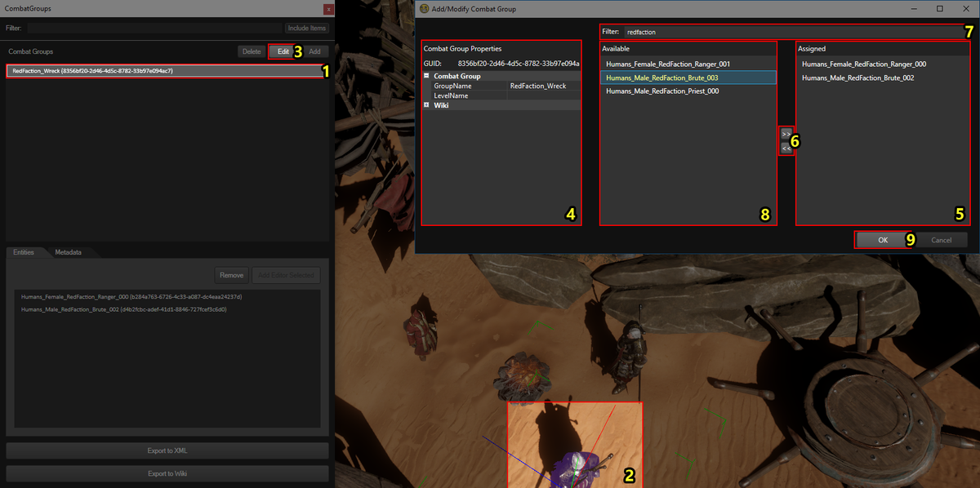
Task: Click Edit to modify the combat group
Action: click(x=282, y=51)
